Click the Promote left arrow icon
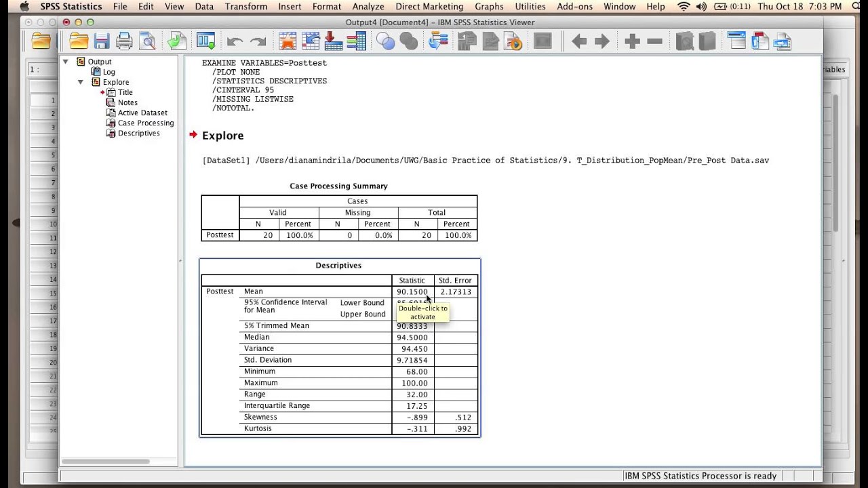This screenshot has height=488, width=868. [x=578, y=42]
